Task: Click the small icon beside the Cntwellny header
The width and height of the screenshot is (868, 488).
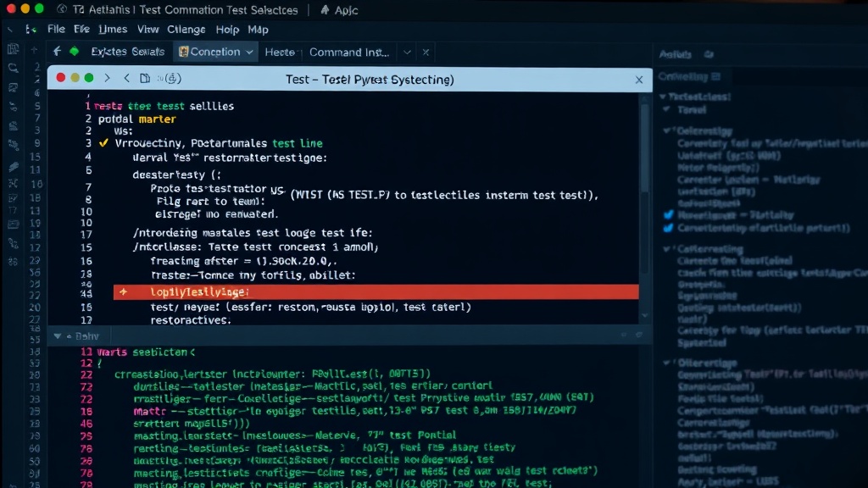Action: point(716,76)
